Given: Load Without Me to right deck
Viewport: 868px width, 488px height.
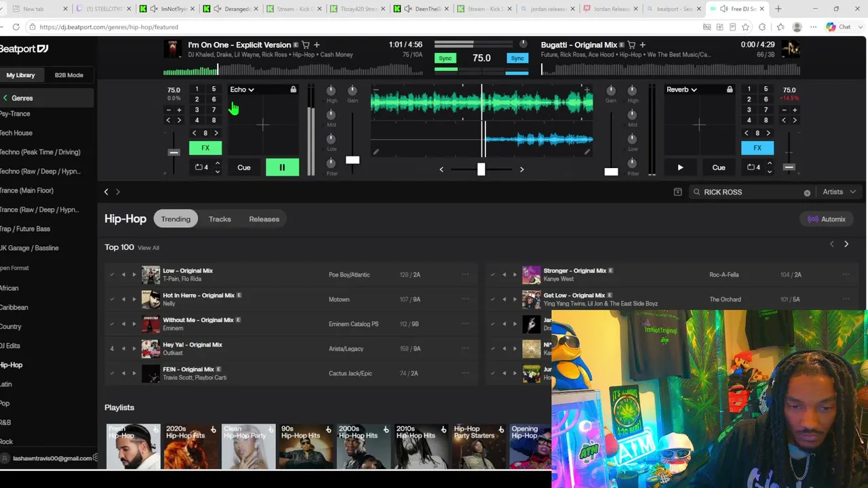Looking at the screenshot, I should tap(134, 324).
